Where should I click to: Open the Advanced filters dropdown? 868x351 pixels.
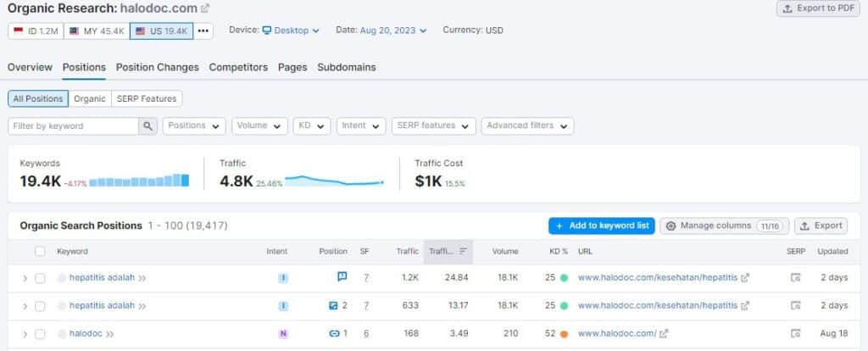(x=527, y=125)
